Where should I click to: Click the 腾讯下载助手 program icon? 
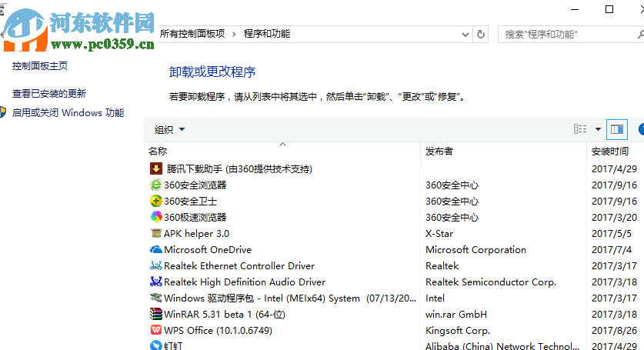pyautogui.click(x=155, y=168)
